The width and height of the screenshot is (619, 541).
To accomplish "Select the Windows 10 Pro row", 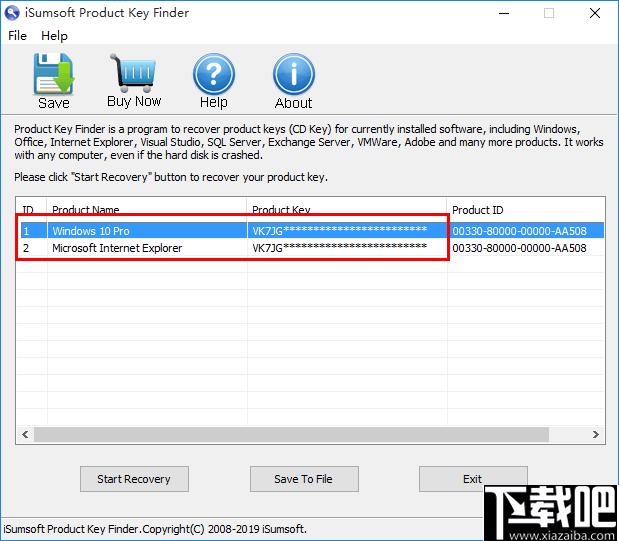I will (312, 231).
